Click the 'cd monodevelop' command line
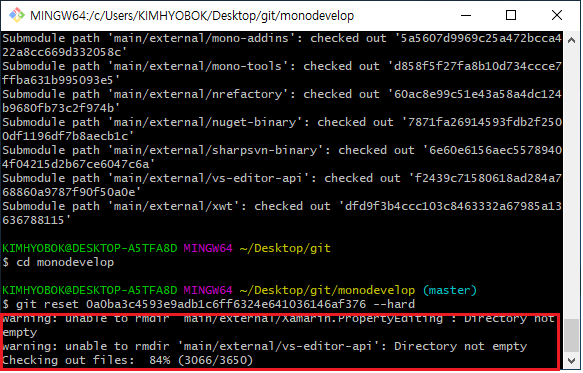The image size is (583, 373). click(58, 262)
